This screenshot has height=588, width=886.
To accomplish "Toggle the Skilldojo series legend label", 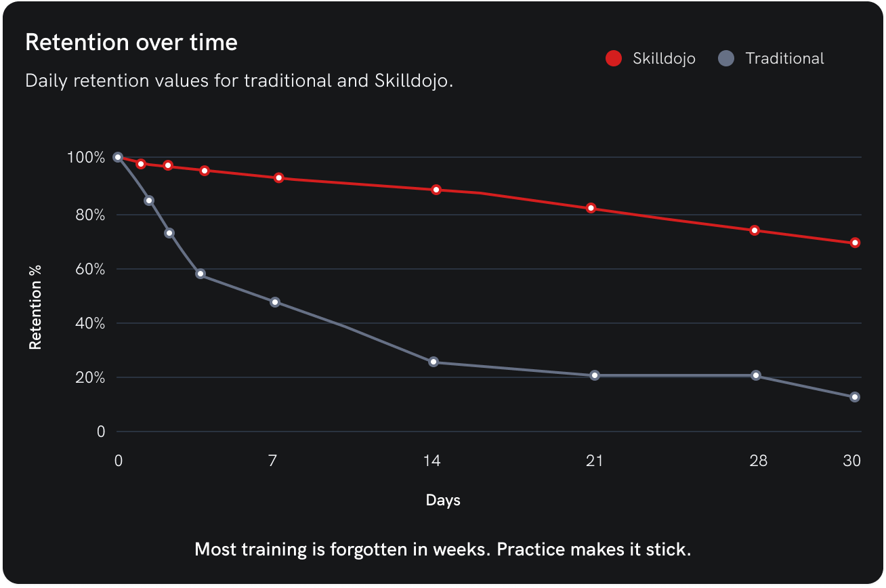I will click(x=664, y=59).
